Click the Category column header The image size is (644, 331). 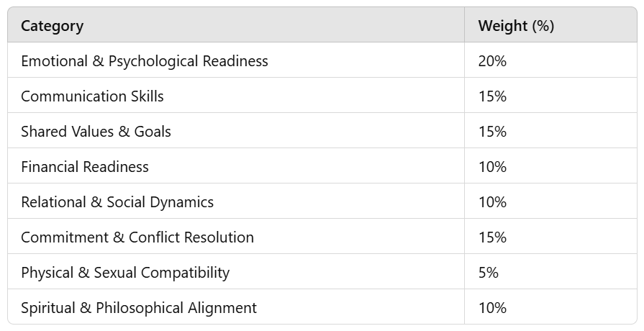coord(52,26)
